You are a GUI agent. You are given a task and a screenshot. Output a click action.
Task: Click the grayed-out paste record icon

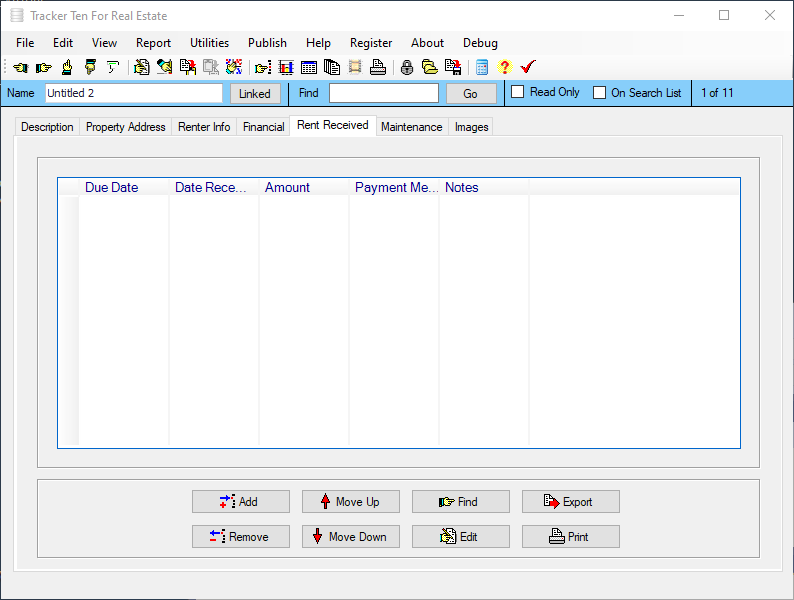pyautogui.click(x=211, y=67)
